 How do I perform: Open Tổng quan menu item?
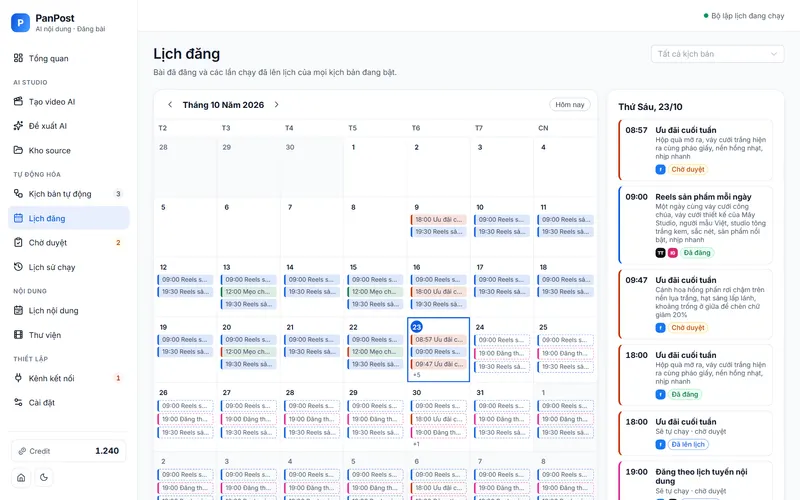(69, 58)
